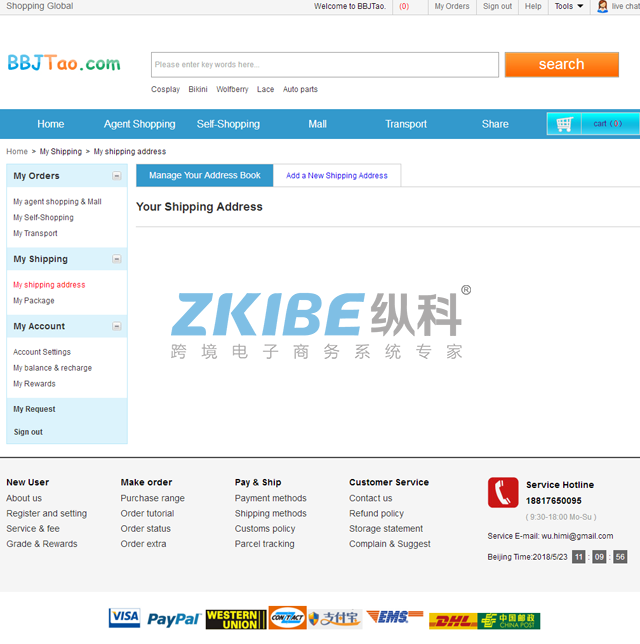The height and width of the screenshot is (644, 640).
Task: Open Self-Shopping in the navigation bar
Action: coord(228,124)
